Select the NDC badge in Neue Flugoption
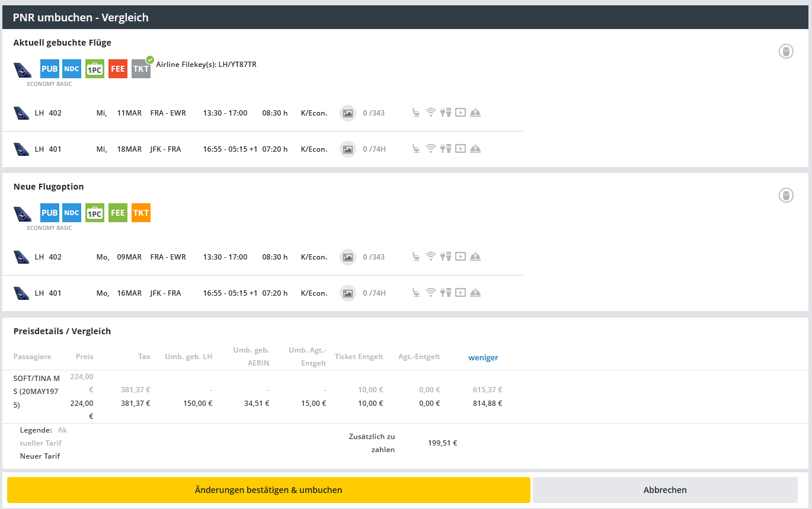This screenshot has width=812, height=509. (72, 213)
